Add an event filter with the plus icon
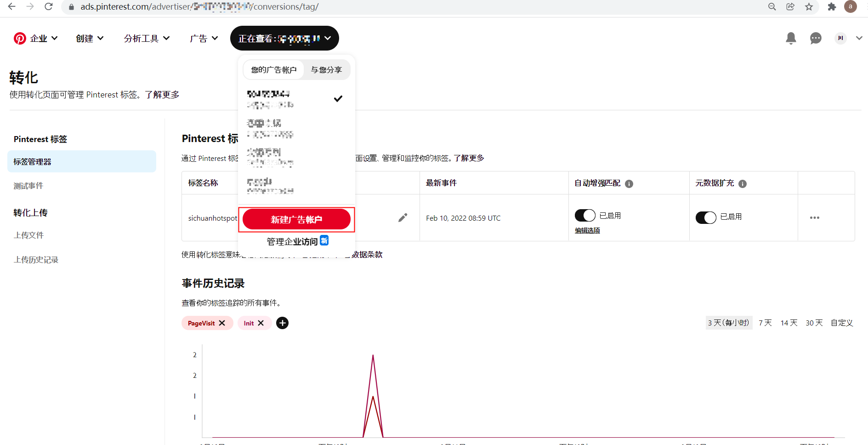The width and height of the screenshot is (868, 445). [283, 323]
